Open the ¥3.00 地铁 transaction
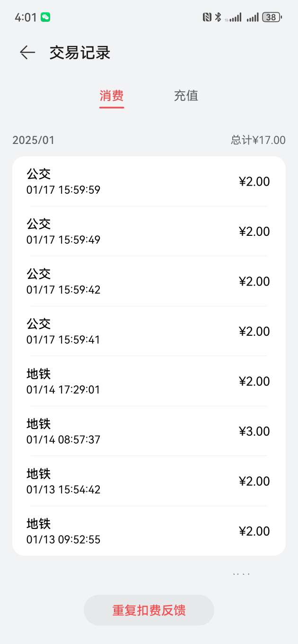298x644 pixels. click(x=149, y=431)
